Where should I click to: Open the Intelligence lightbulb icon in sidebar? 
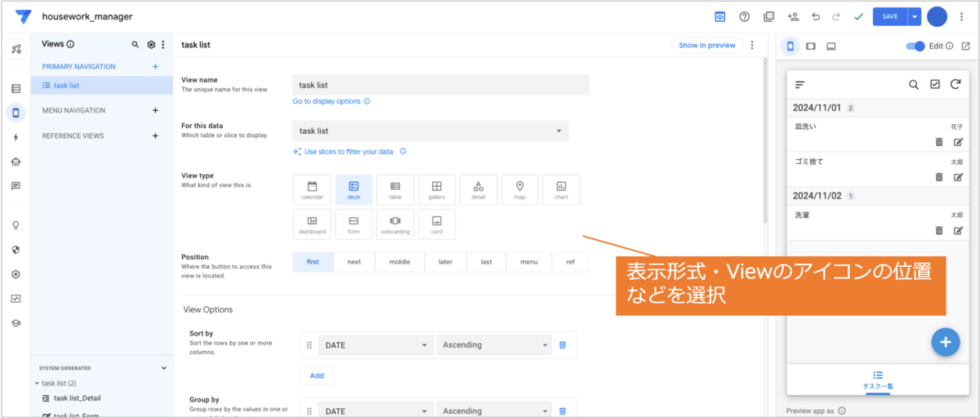[x=16, y=225]
